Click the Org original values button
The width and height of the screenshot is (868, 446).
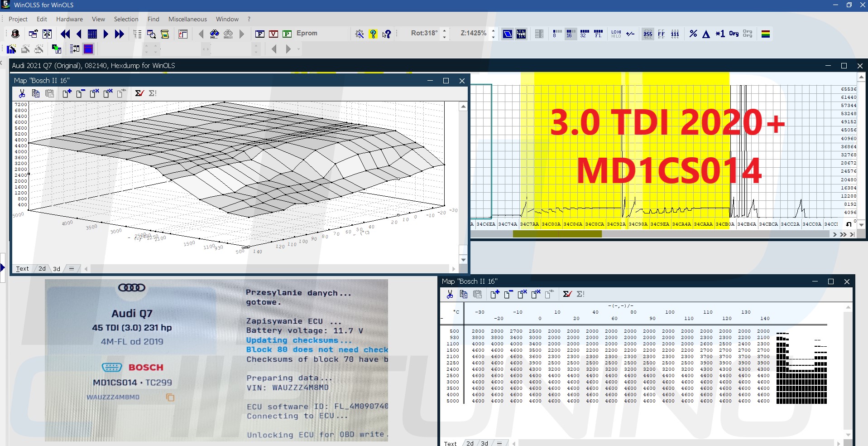coord(734,34)
